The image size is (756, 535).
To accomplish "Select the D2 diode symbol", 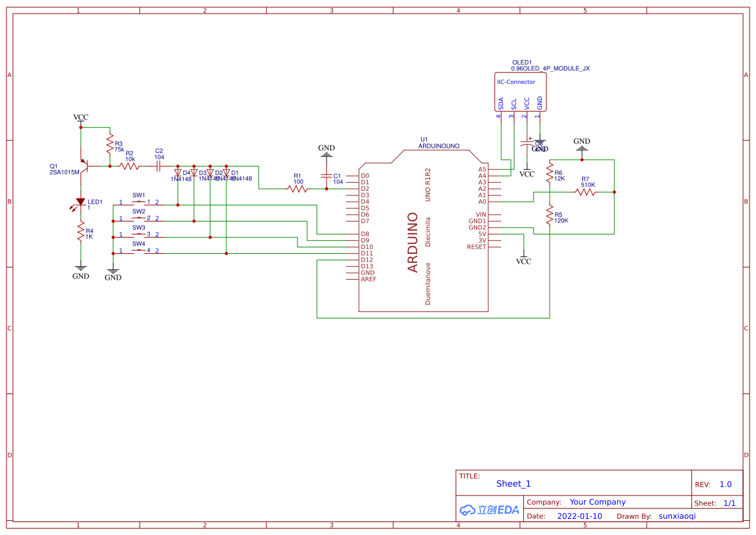I will (x=210, y=173).
